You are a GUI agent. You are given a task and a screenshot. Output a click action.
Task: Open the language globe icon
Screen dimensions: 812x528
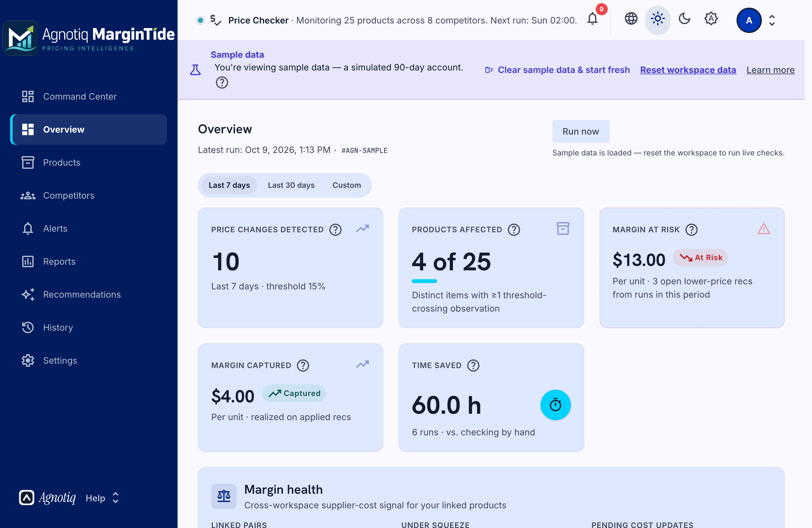pos(631,19)
